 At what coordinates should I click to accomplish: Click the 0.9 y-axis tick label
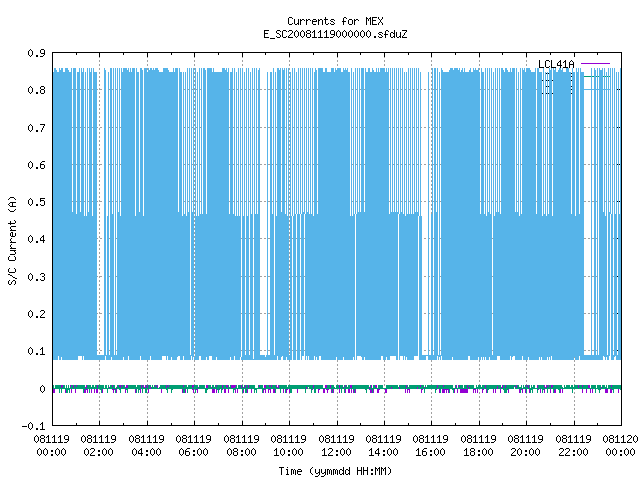click(36, 53)
